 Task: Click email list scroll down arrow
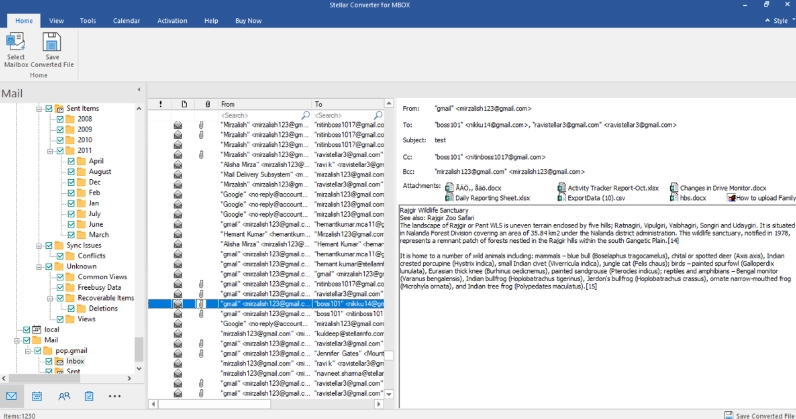(389, 394)
